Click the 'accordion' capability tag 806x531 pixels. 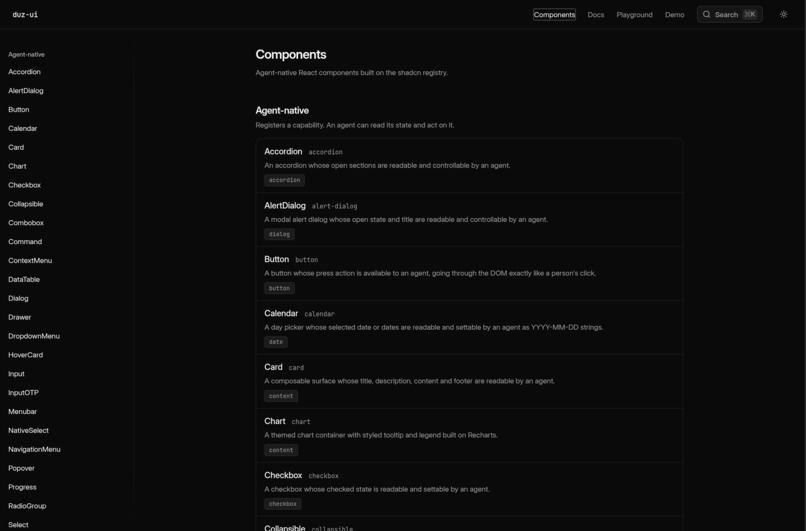click(x=284, y=180)
